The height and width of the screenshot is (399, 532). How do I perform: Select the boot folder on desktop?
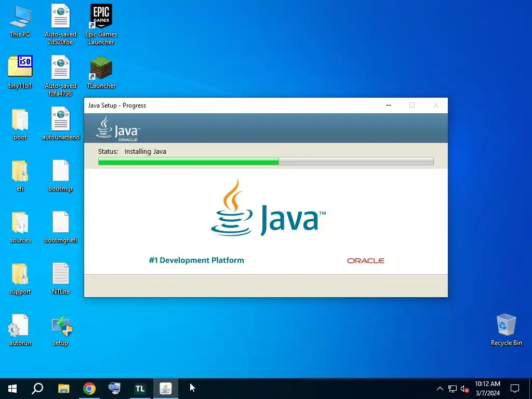[20, 124]
